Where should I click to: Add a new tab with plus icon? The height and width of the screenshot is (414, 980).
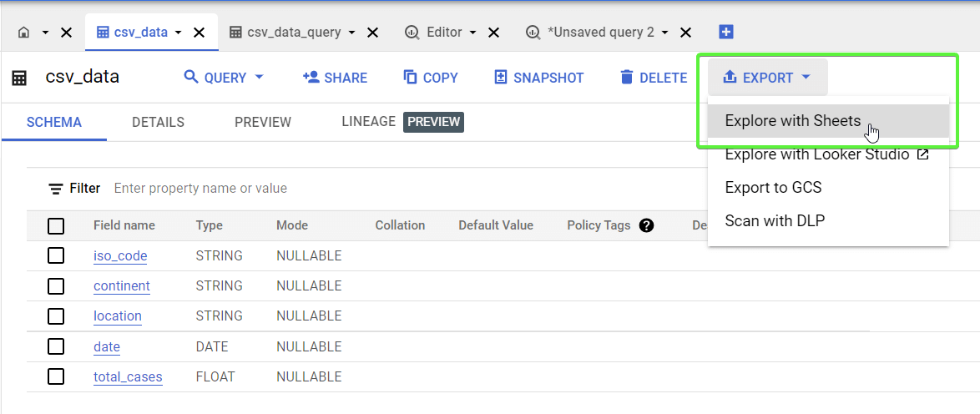(x=725, y=32)
